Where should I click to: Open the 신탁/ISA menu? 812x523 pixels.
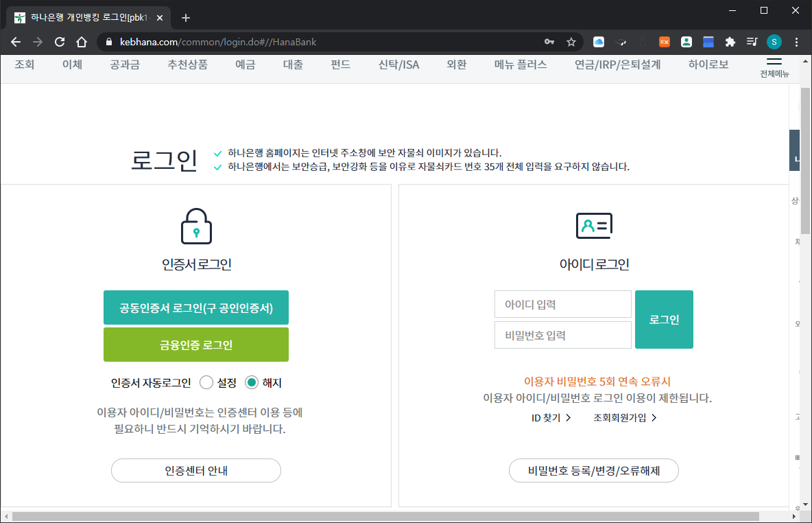pos(398,65)
